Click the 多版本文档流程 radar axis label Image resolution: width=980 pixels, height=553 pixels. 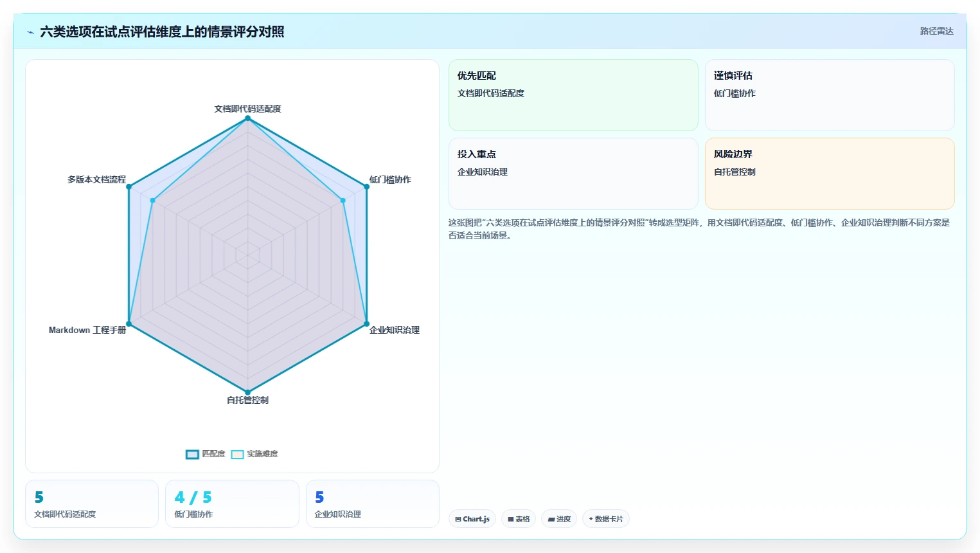[x=96, y=179]
